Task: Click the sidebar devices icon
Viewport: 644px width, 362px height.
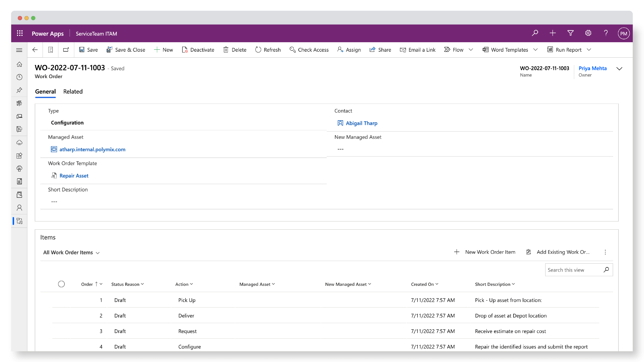Action: 19,116
